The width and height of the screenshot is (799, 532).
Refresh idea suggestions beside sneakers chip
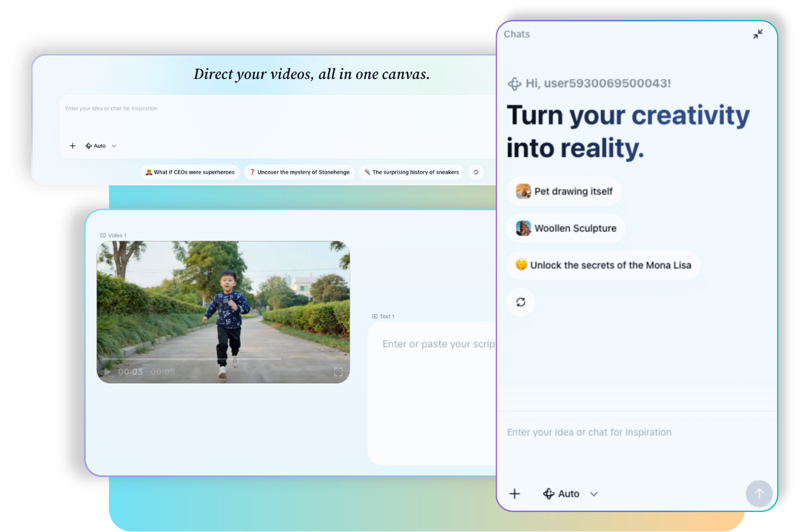coord(476,172)
